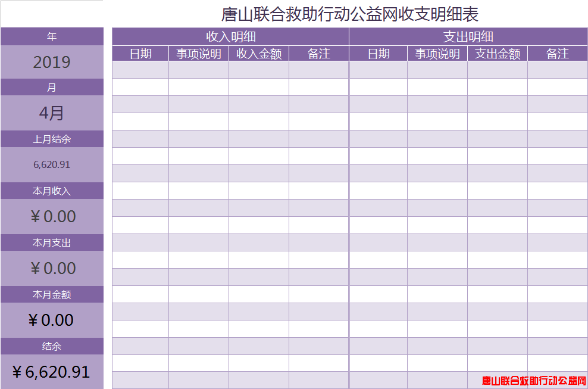Click the first empty cell below 收入金额
This screenshot has height=389, width=588.
click(x=259, y=70)
